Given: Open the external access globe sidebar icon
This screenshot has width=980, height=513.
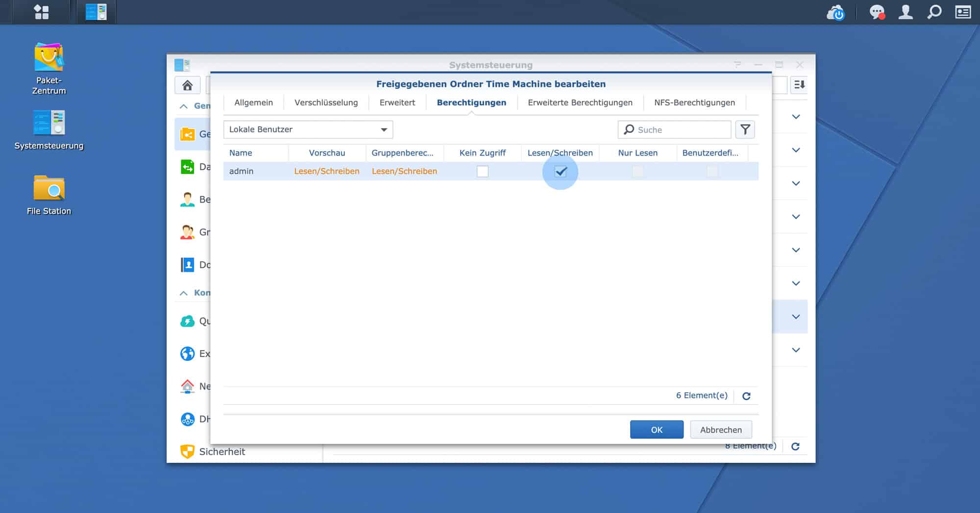Looking at the screenshot, I should click(x=188, y=354).
